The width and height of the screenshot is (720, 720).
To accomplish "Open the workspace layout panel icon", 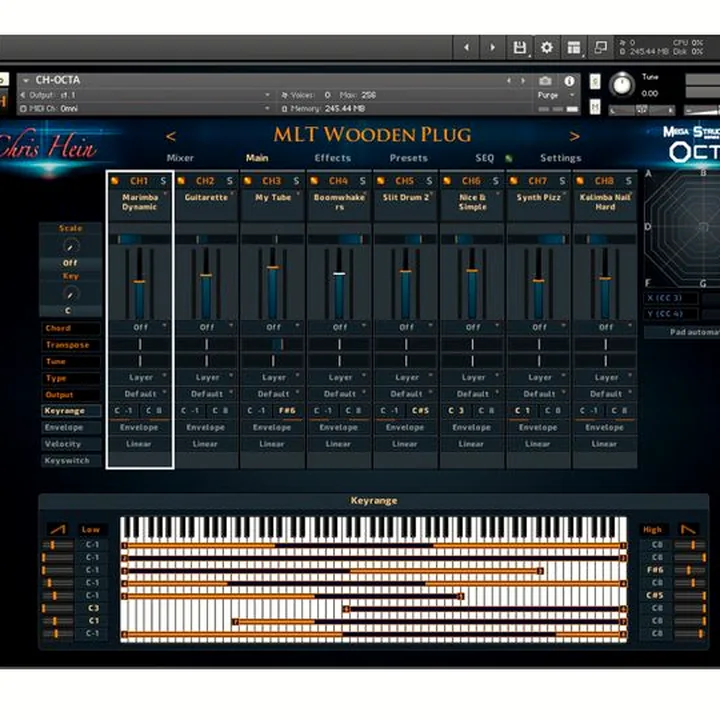I will (574, 47).
